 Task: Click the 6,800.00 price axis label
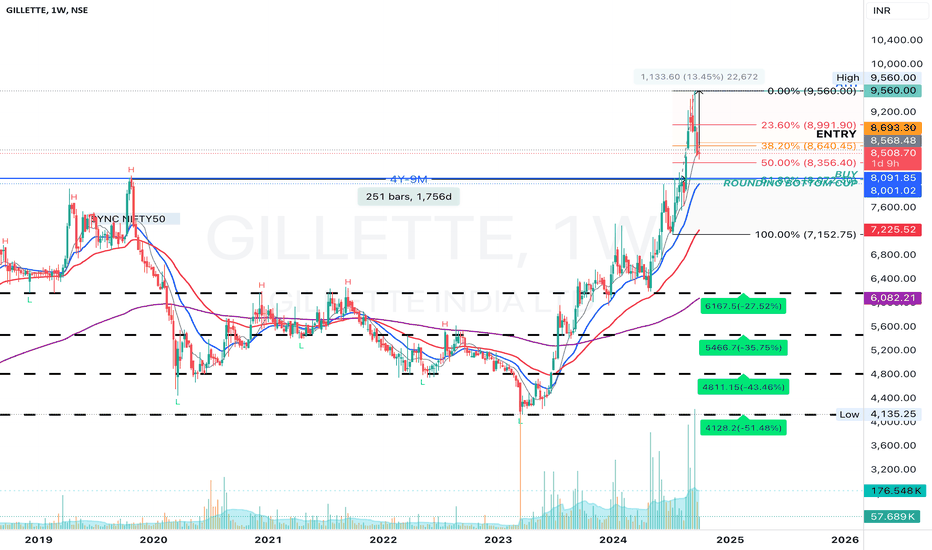[893, 254]
